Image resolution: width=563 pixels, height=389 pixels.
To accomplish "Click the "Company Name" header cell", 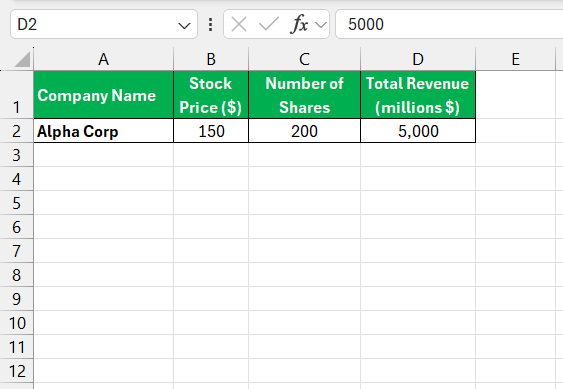I will point(103,95).
